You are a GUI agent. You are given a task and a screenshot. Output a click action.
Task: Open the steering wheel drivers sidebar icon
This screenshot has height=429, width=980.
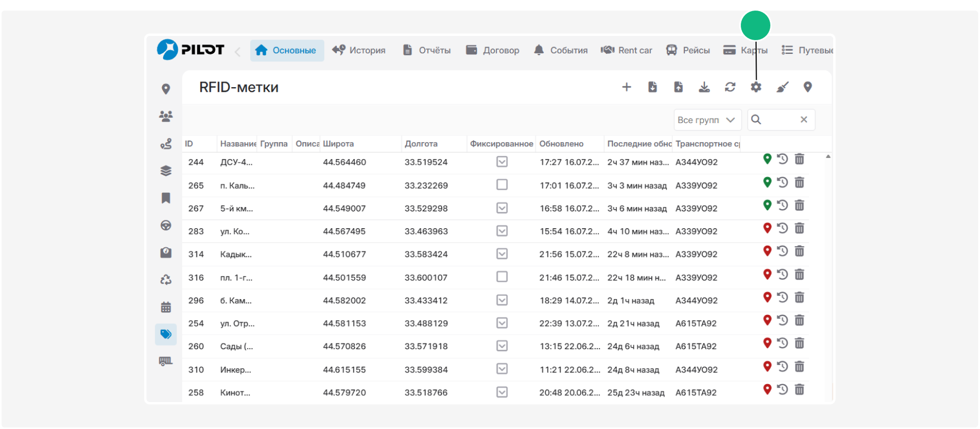point(166,226)
